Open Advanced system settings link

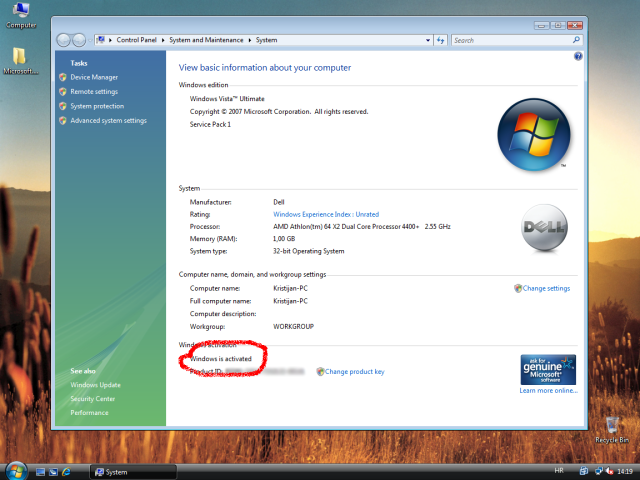109,121
